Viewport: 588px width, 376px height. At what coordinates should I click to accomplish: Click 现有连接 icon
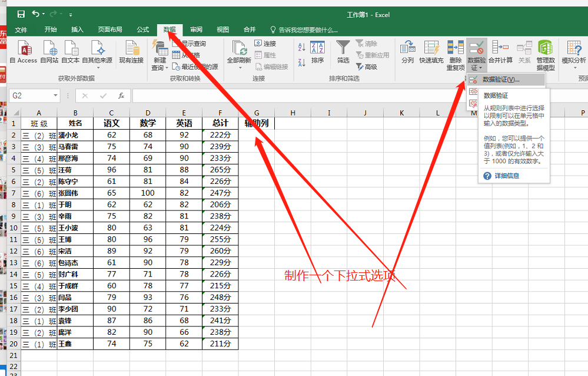tap(131, 52)
